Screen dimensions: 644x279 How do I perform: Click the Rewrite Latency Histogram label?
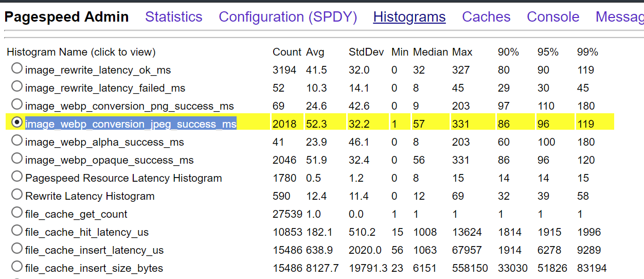[90, 196]
